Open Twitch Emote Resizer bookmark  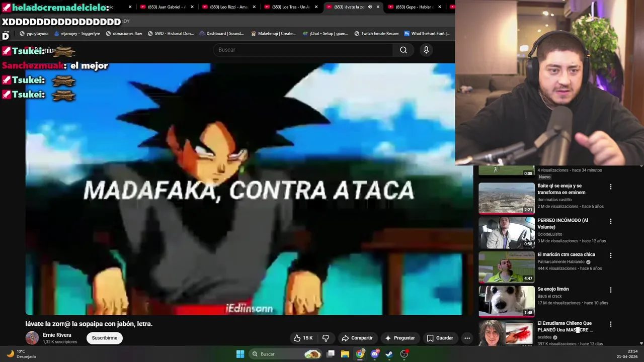376,34
